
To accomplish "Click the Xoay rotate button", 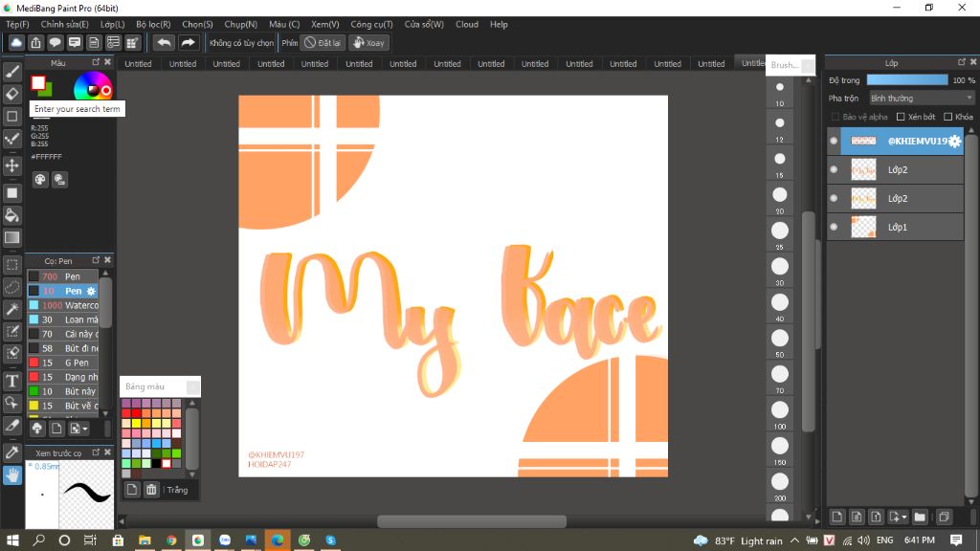I will [x=368, y=42].
